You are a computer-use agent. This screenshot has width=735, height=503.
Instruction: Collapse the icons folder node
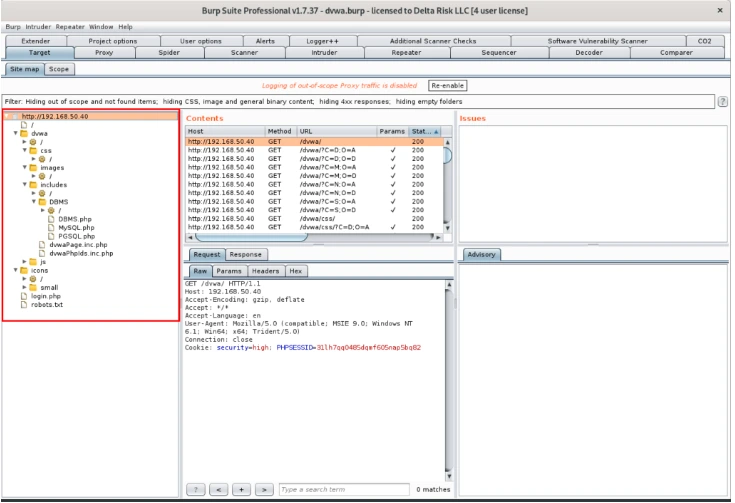(15, 270)
